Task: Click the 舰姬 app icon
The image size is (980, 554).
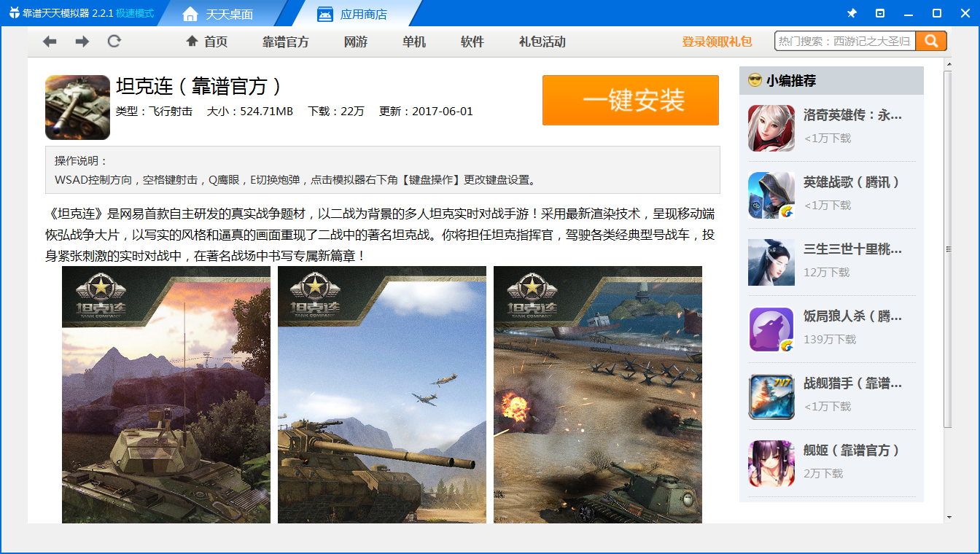Action: pos(771,463)
